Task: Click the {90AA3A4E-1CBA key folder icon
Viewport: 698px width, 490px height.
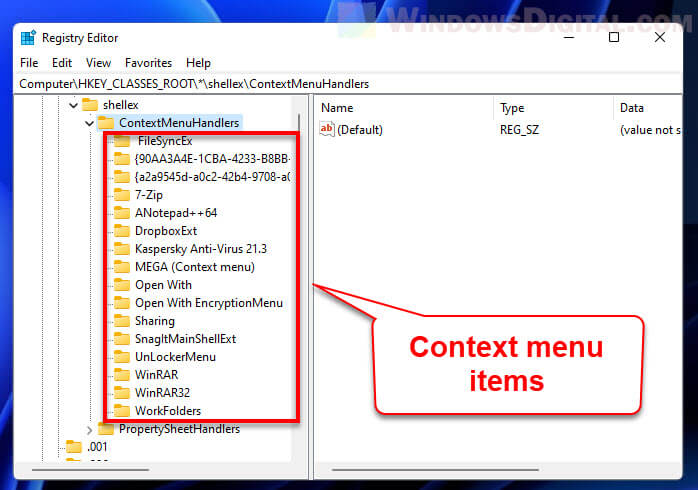Action: (122, 158)
